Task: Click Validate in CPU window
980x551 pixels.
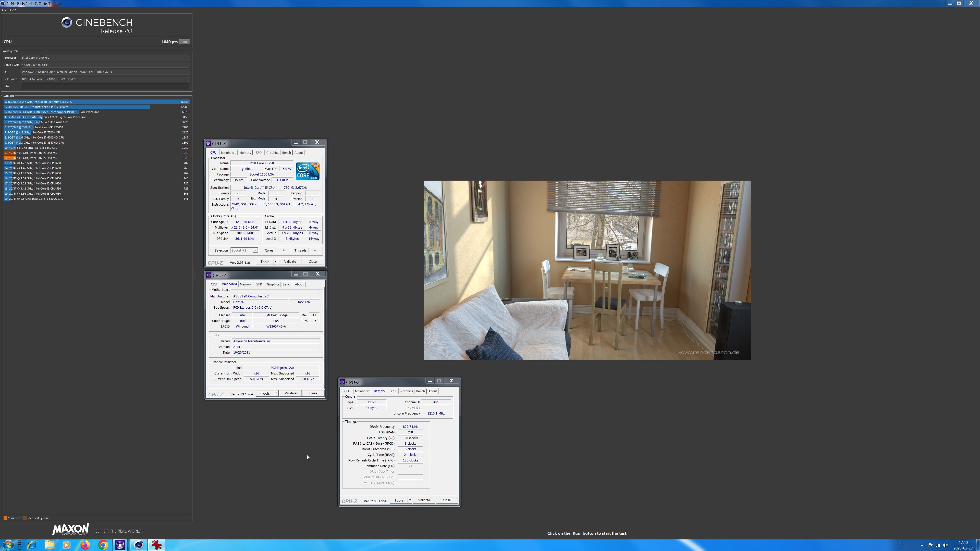Action: pyautogui.click(x=290, y=262)
